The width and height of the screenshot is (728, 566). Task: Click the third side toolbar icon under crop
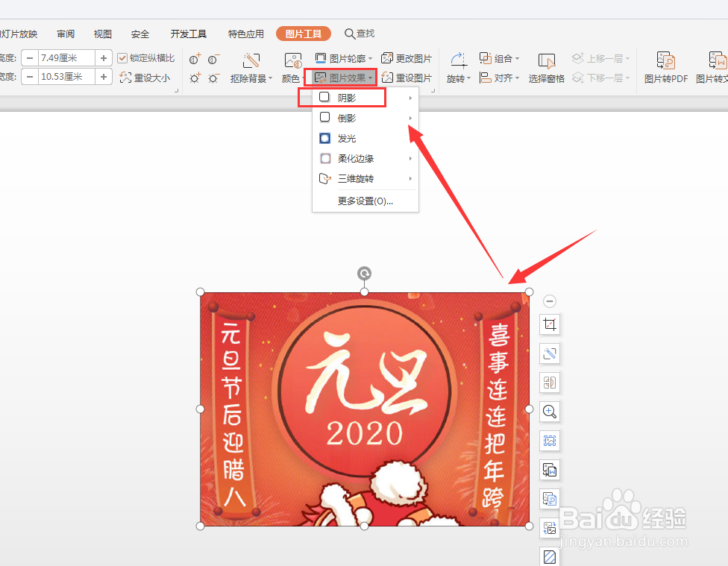(x=550, y=383)
